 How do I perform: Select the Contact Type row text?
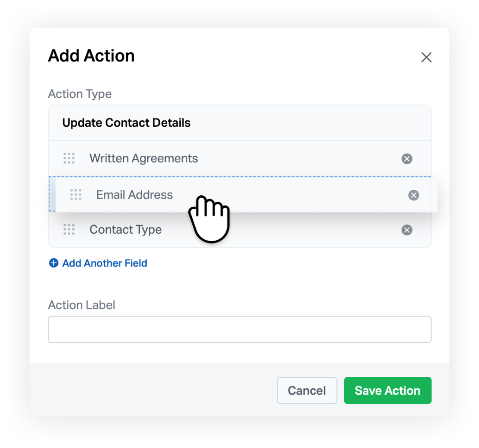pos(126,230)
